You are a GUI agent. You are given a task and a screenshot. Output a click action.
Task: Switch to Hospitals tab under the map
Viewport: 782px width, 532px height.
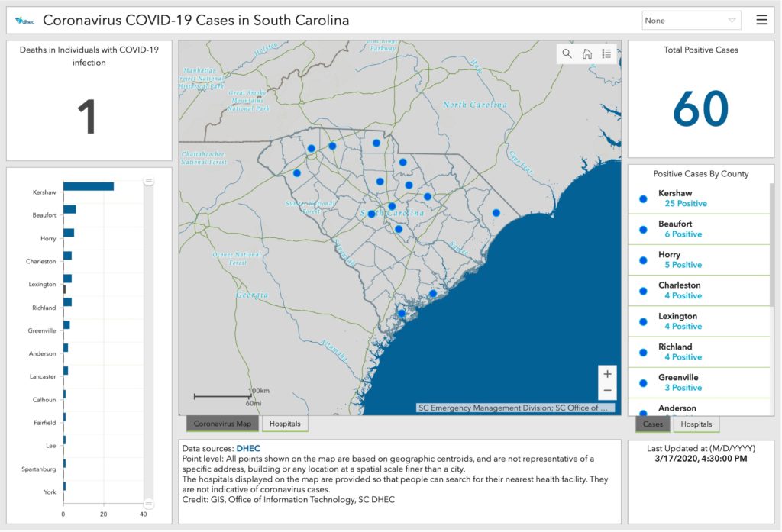(x=285, y=424)
